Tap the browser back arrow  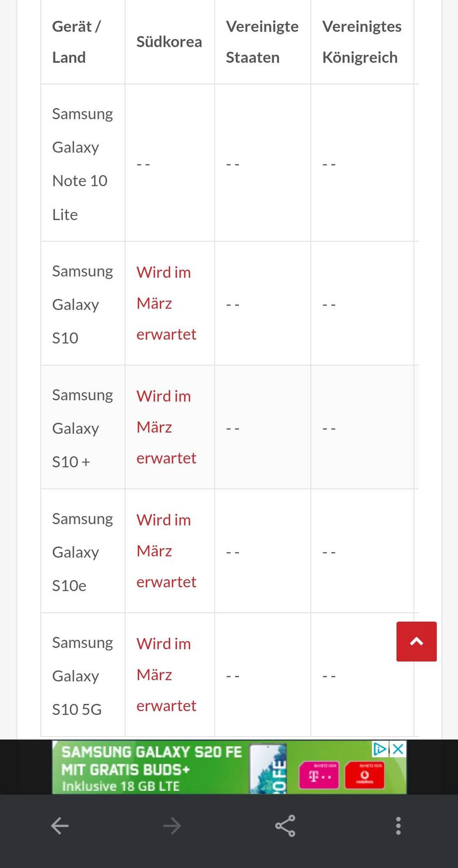60,825
